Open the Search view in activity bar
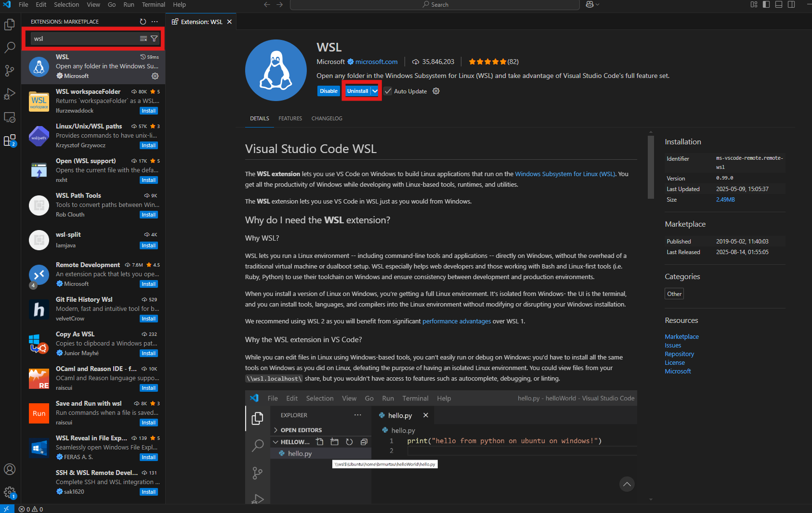812x513 pixels. point(10,47)
